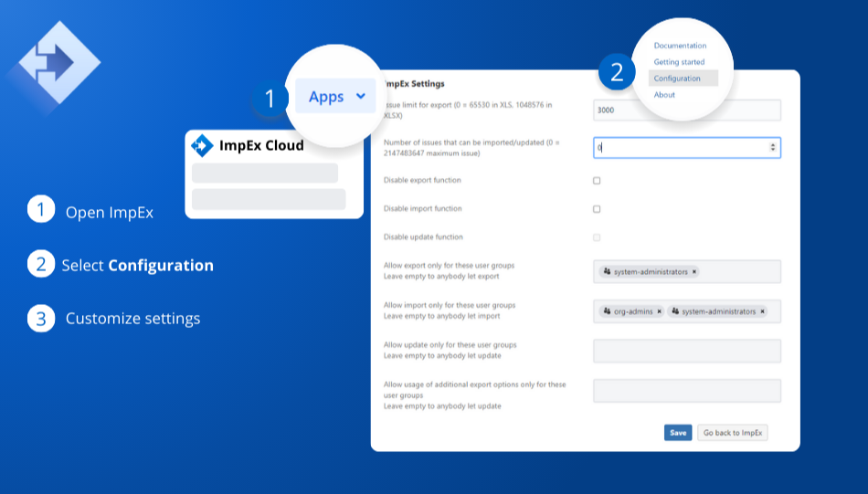This screenshot has width=868, height=494.
Task: Click the additional export options groups field
Action: 687,391
